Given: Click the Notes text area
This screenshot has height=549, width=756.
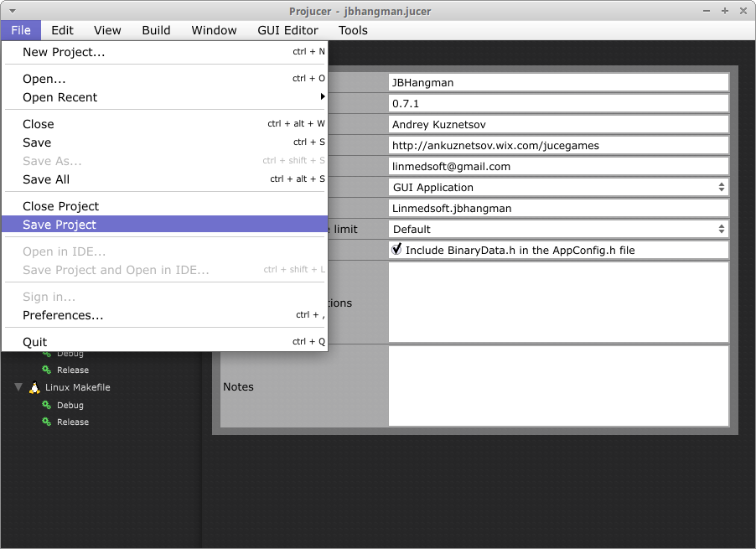Looking at the screenshot, I should (x=558, y=386).
